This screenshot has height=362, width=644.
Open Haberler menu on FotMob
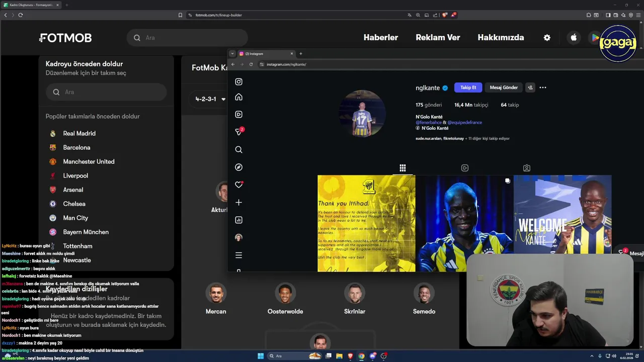coord(381,38)
